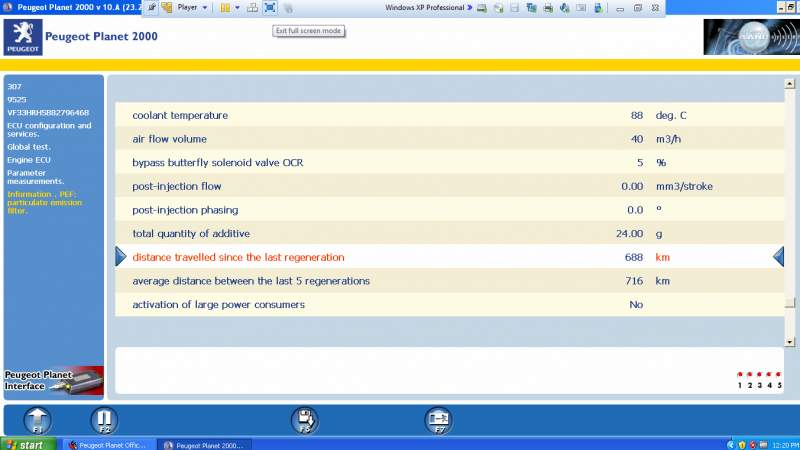Viewport: 800px width, 450px height.
Task: Open 'Parameter measurements.' sidebar entry
Action: [x=35, y=177]
